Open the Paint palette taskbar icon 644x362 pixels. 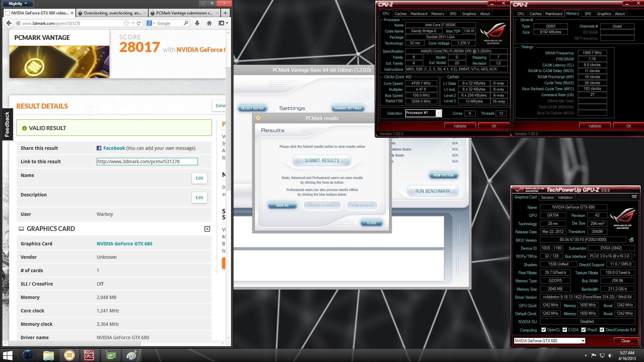click(x=131, y=355)
